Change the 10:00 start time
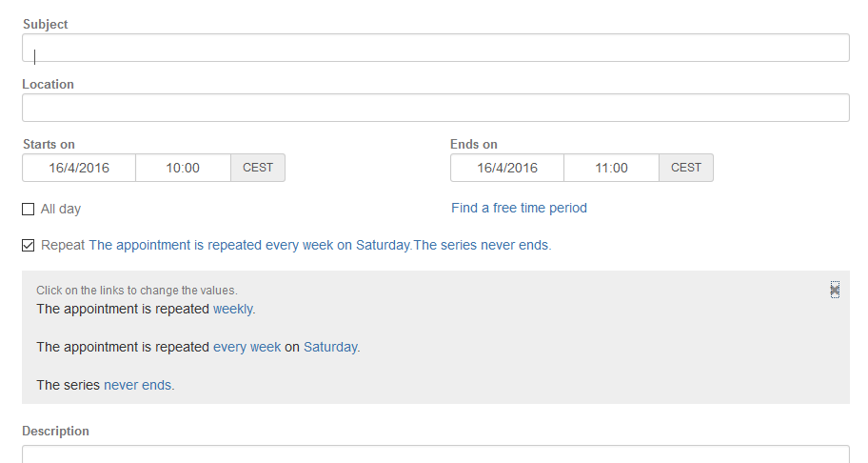The height and width of the screenshot is (463, 868). 183,168
